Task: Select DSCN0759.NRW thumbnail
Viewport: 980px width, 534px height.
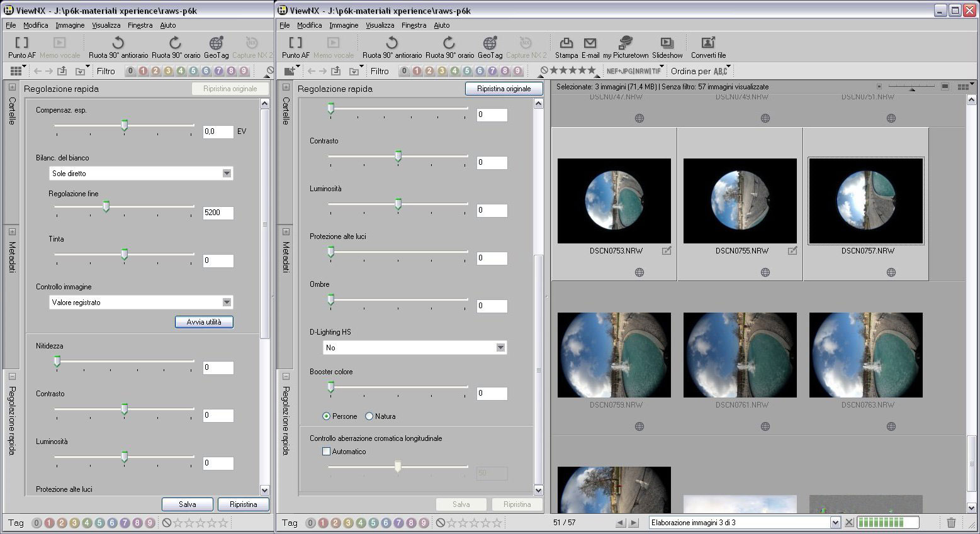Action: [x=614, y=355]
